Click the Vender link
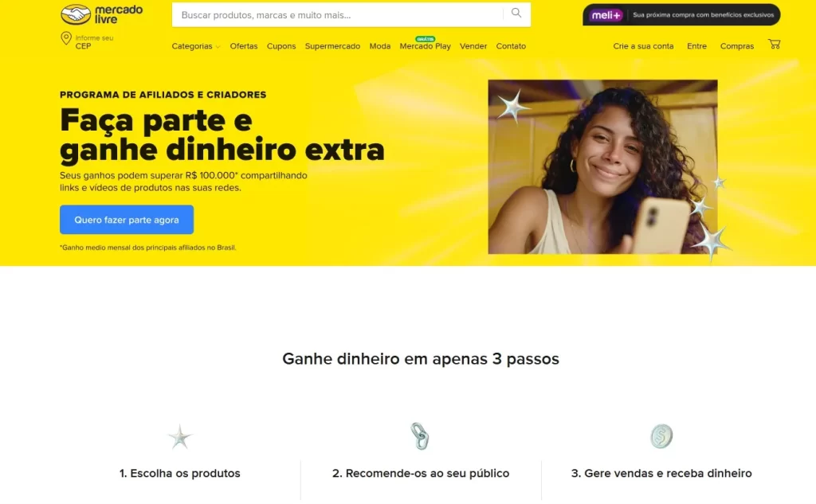The width and height of the screenshot is (816, 504). (473, 46)
